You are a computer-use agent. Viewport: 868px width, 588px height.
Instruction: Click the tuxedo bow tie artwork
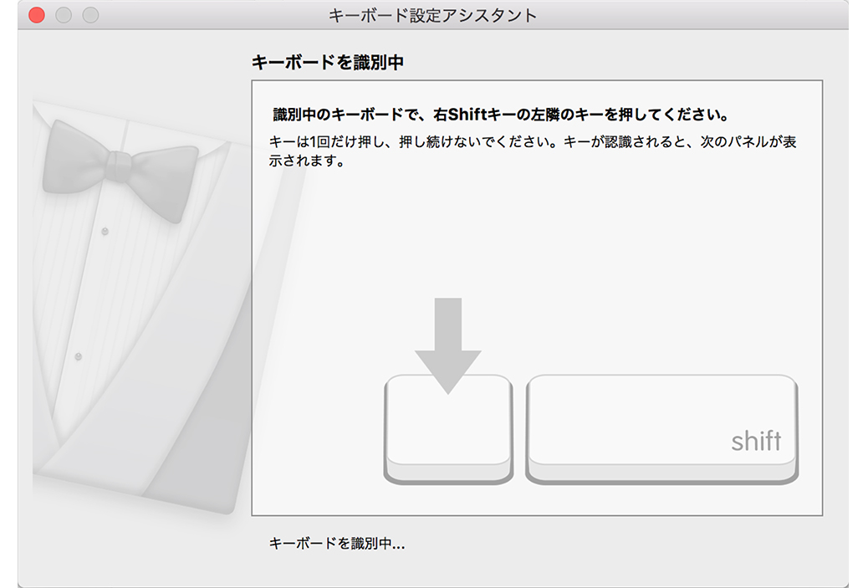120,171
